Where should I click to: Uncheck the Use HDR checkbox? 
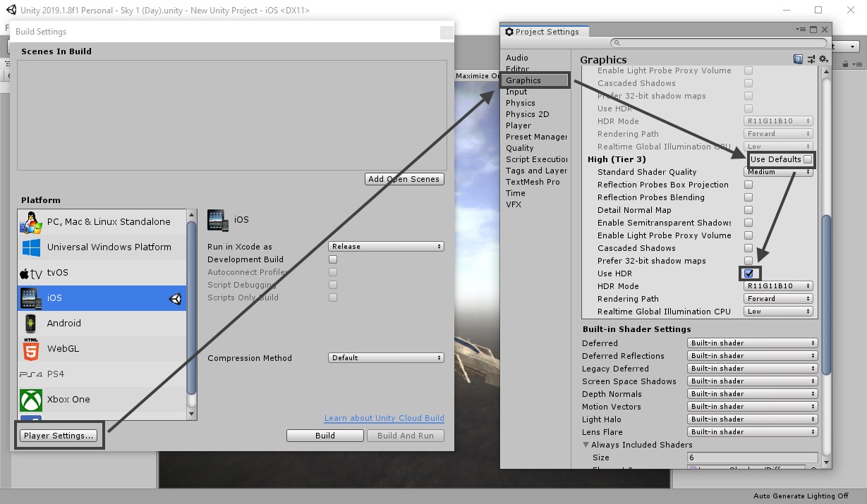coord(748,273)
